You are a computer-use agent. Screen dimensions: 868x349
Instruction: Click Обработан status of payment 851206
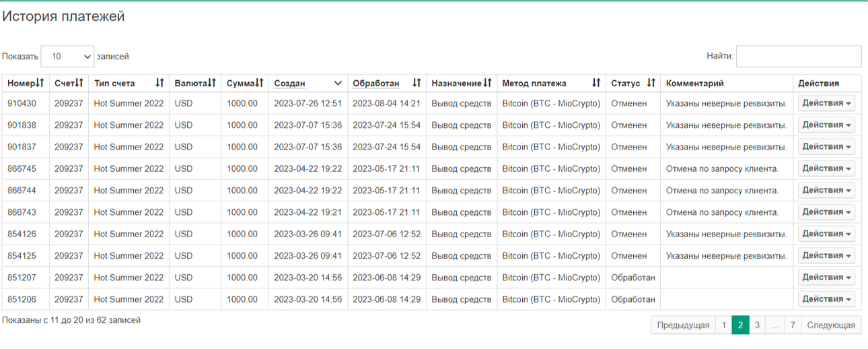632,299
